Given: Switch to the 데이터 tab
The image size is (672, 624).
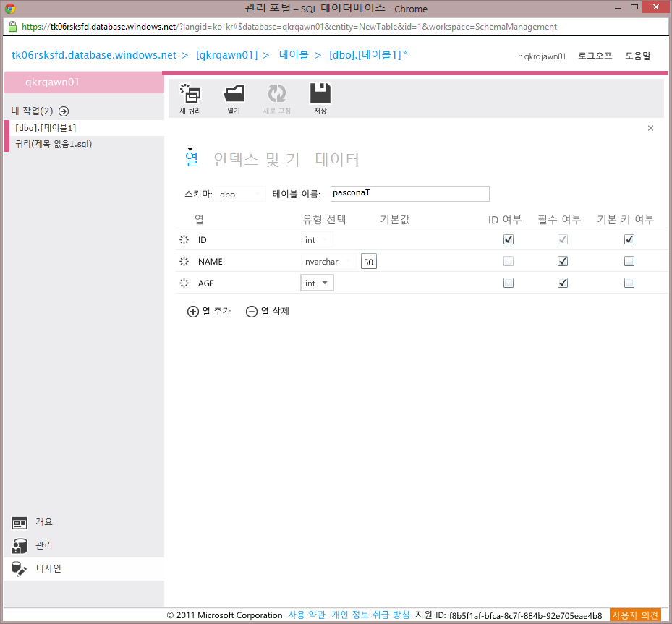Looking at the screenshot, I should [x=337, y=159].
